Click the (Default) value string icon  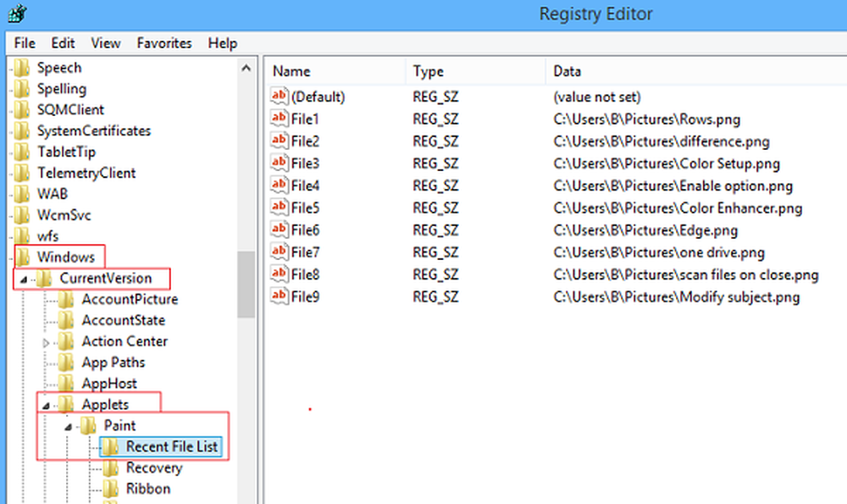[x=280, y=97]
